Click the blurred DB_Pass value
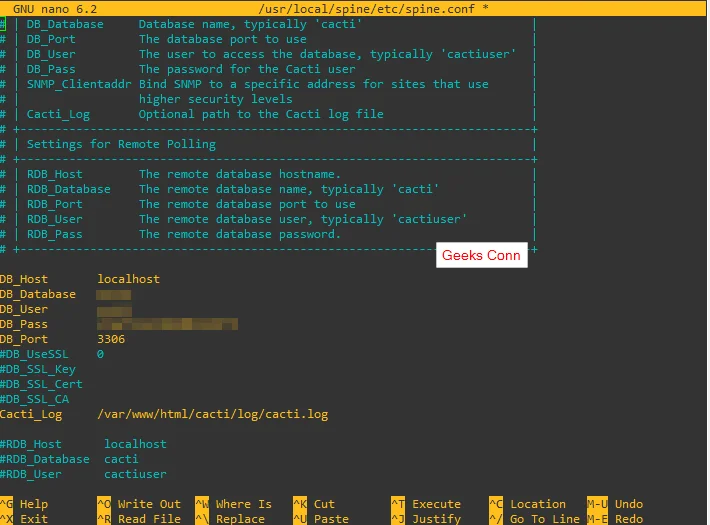Screen dimensions: 710x525 (168, 324)
